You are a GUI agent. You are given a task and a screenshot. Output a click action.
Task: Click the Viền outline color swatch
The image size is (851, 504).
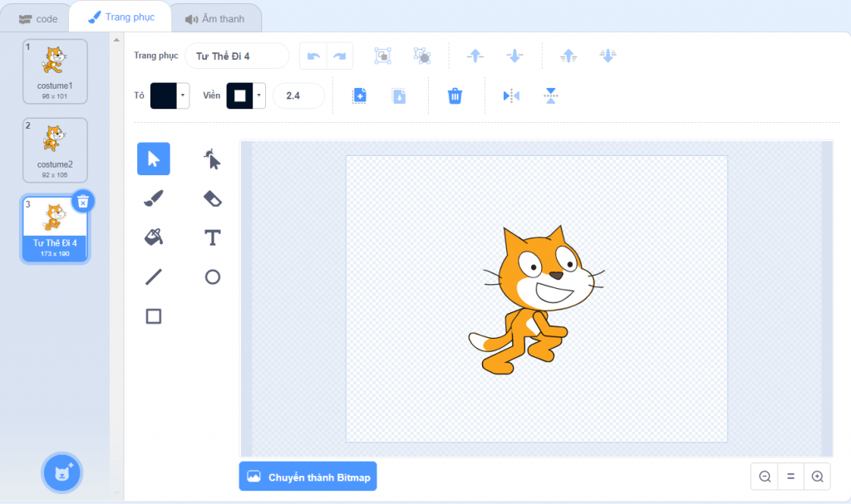point(239,95)
